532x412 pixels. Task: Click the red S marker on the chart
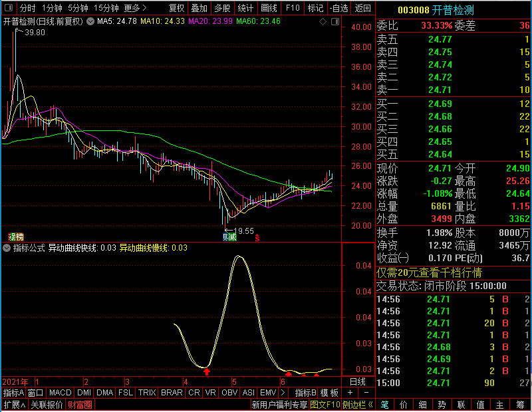257,238
